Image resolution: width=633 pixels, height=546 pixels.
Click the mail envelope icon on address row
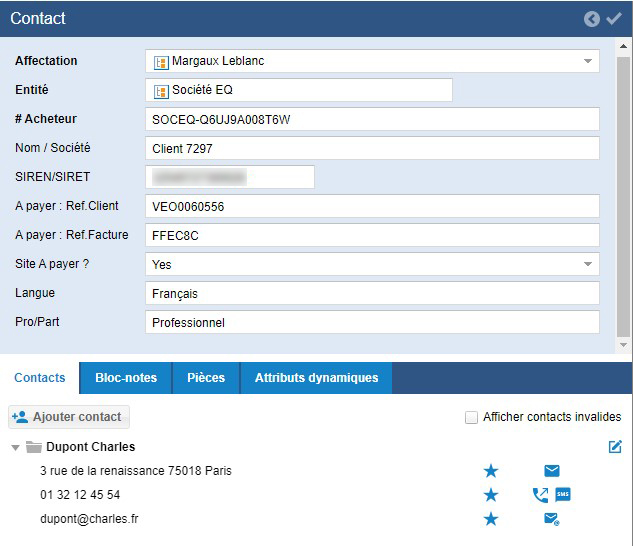tap(552, 471)
